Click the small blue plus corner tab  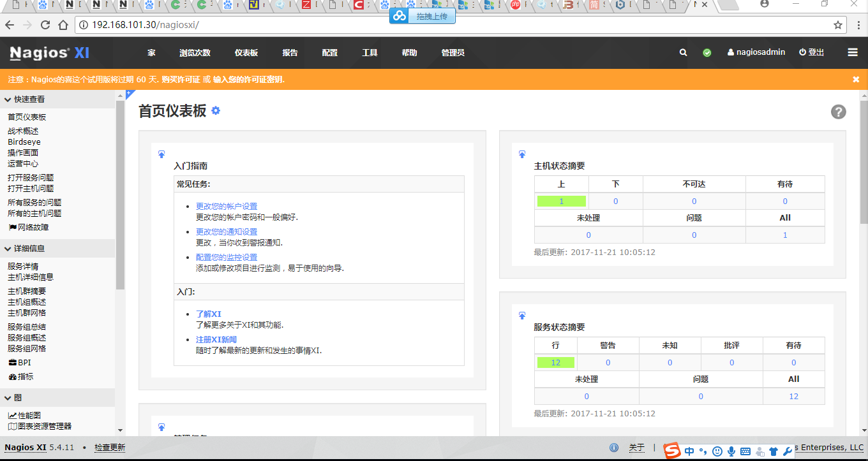(130, 94)
